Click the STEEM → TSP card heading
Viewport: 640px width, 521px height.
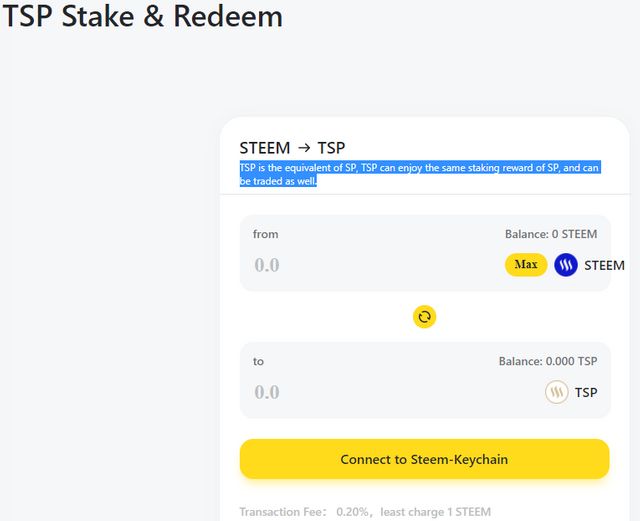292,148
